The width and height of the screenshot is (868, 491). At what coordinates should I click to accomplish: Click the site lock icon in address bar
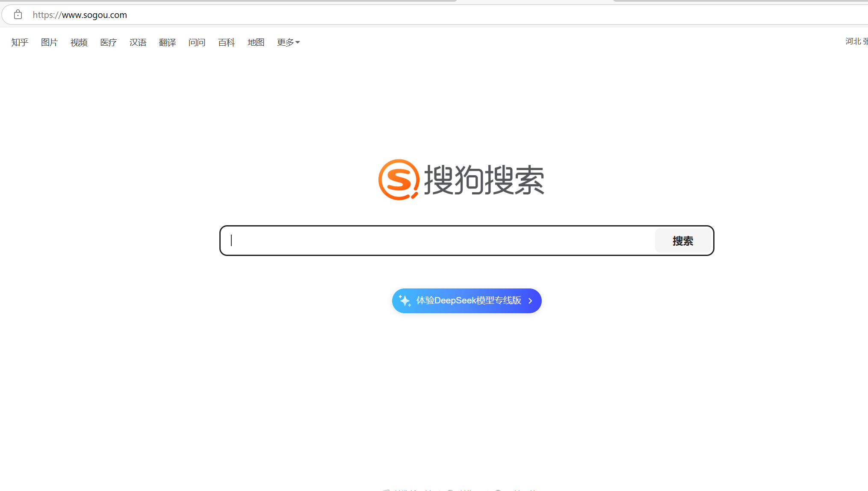click(x=18, y=15)
